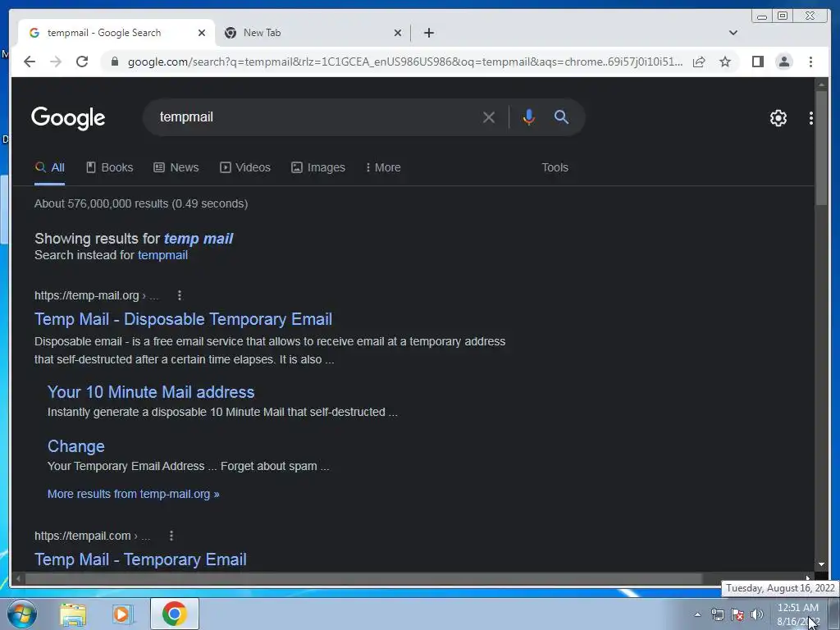Image resolution: width=840 pixels, height=630 pixels.
Task: View more results from temp-mail.org
Action: [x=134, y=494]
